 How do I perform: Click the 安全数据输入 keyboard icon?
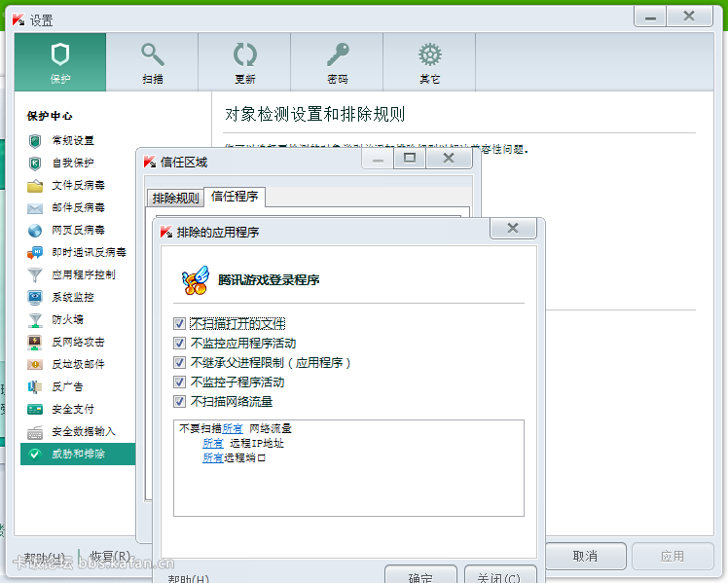pyautogui.click(x=35, y=432)
